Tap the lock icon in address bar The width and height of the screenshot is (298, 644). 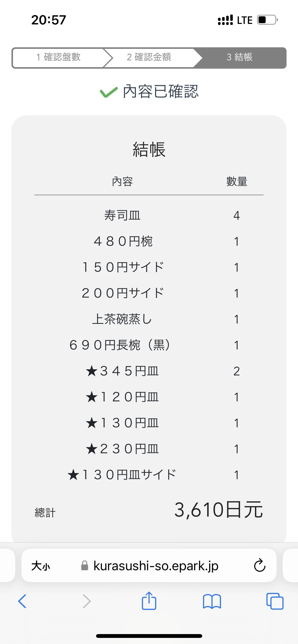pos(85,566)
